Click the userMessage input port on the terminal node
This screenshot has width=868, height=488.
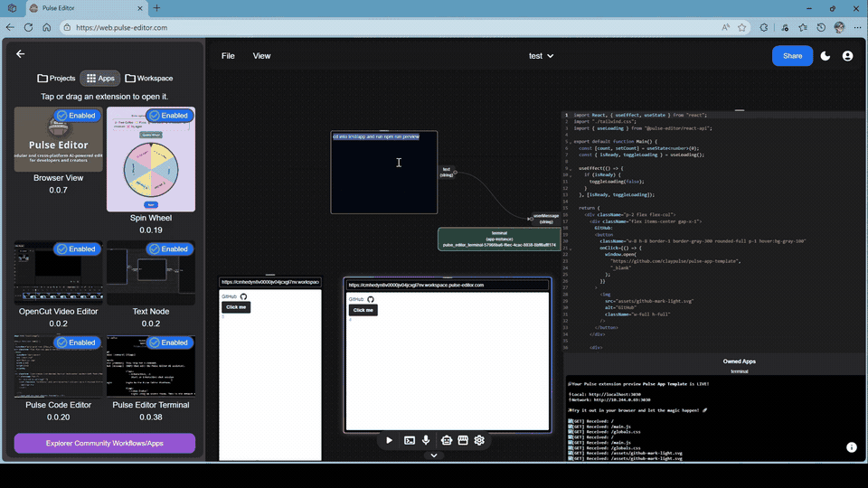click(530, 219)
